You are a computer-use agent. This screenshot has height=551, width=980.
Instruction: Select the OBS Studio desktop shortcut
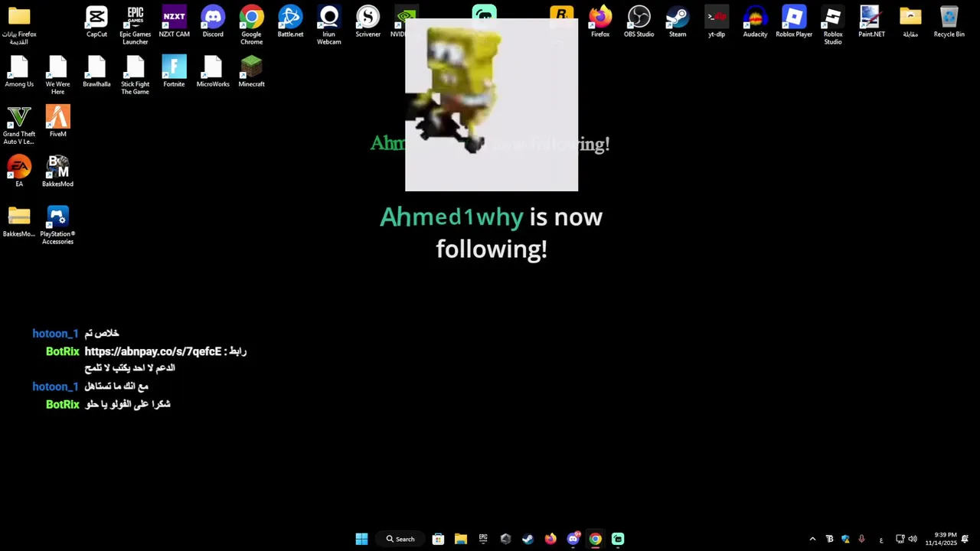[x=639, y=22]
